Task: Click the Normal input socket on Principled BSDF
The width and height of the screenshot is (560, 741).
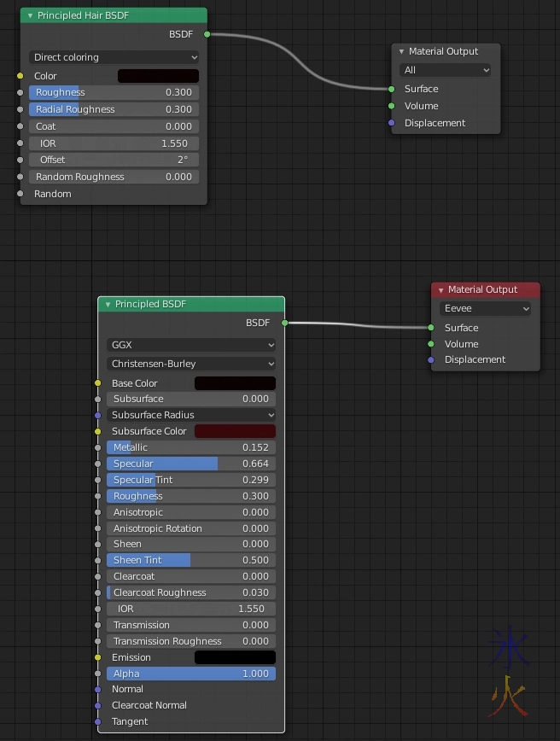Action: point(98,689)
